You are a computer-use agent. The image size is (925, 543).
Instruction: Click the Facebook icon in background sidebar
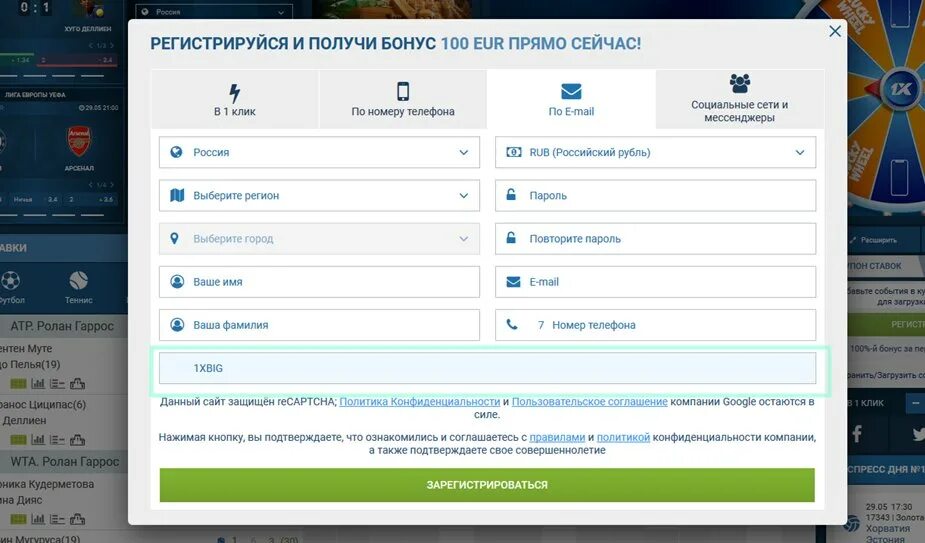pos(857,434)
